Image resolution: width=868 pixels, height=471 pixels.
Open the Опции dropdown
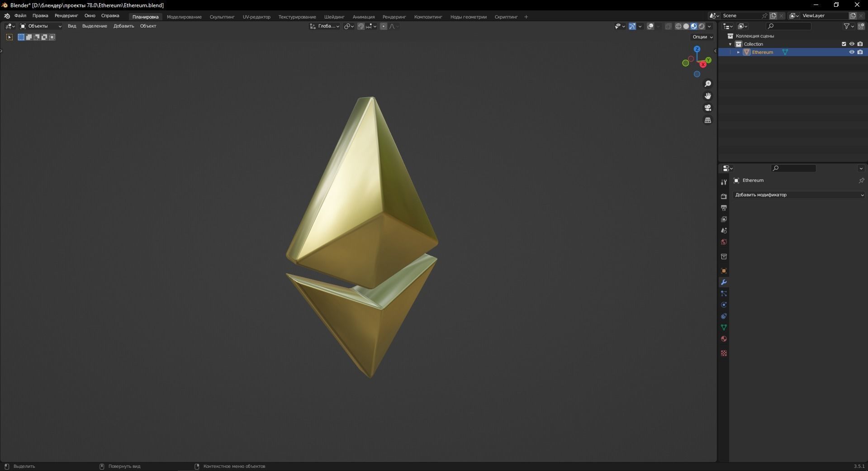click(702, 37)
